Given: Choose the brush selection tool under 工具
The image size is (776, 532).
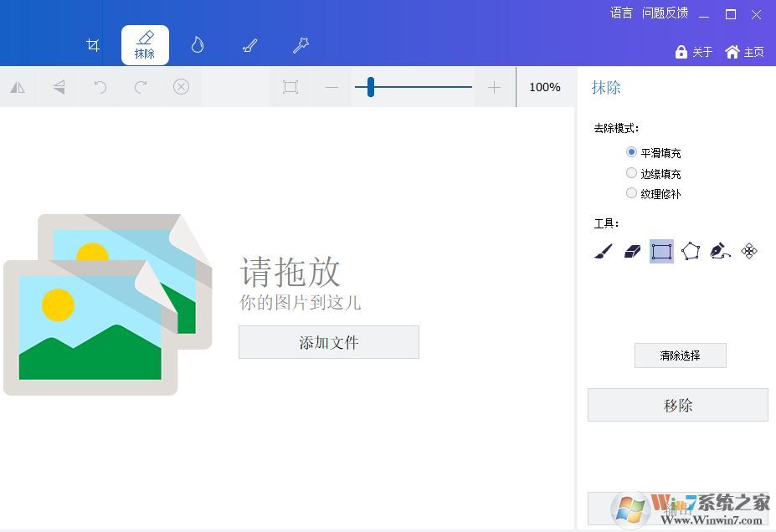Looking at the screenshot, I should tap(604, 251).
